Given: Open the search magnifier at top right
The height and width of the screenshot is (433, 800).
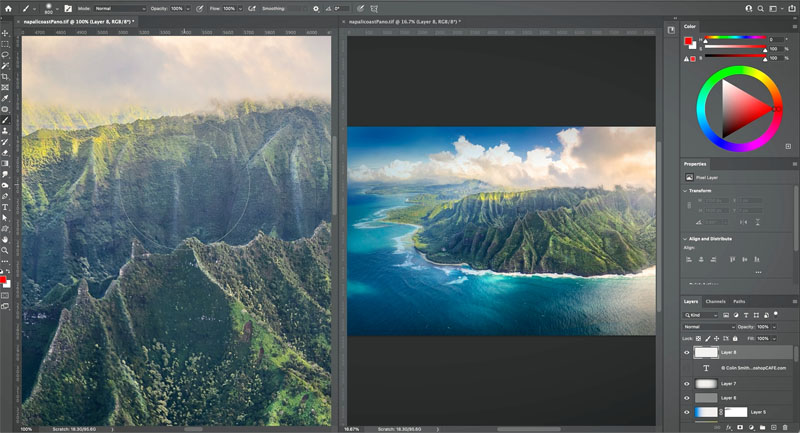Looking at the screenshot, I should pyautogui.click(x=761, y=9).
